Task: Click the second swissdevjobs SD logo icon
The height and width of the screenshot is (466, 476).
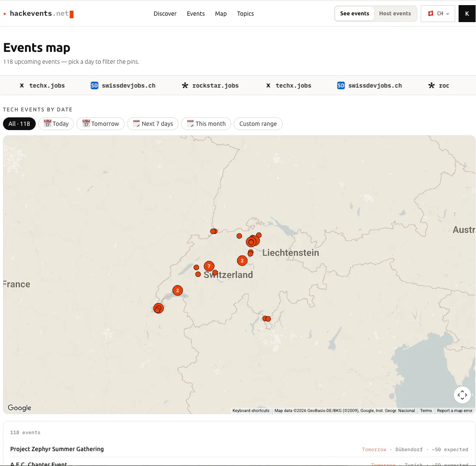Action: click(341, 85)
